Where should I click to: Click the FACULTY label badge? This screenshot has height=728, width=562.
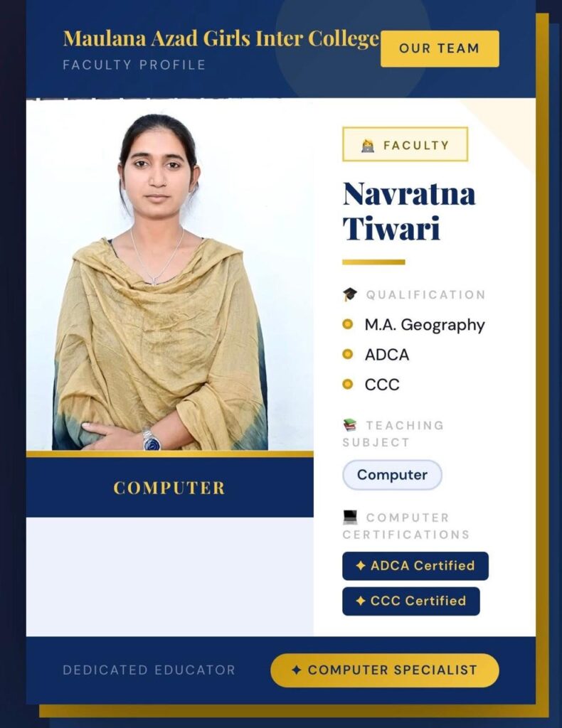(405, 144)
